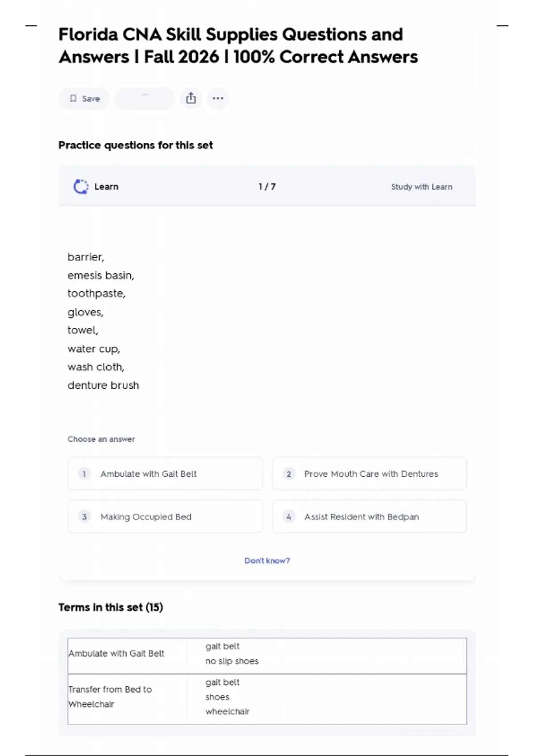
Task: Choose Prove Mouth Care with Dentures
Action: pos(369,474)
